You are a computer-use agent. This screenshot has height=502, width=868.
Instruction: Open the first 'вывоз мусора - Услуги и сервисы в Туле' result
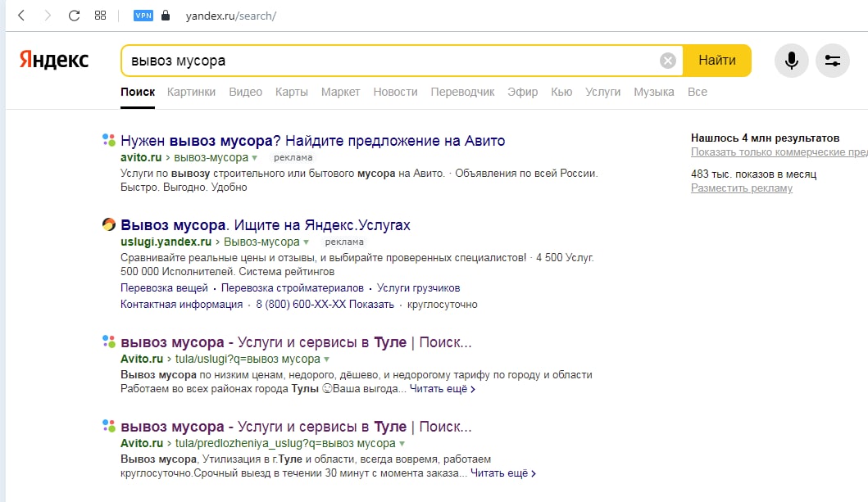[296, 342]
